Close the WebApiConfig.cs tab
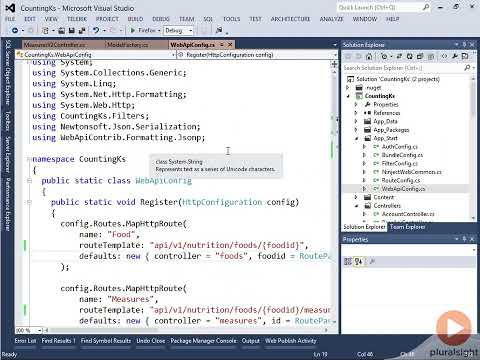This screenshot has height=360, width=480. click(x=230, y=44)
